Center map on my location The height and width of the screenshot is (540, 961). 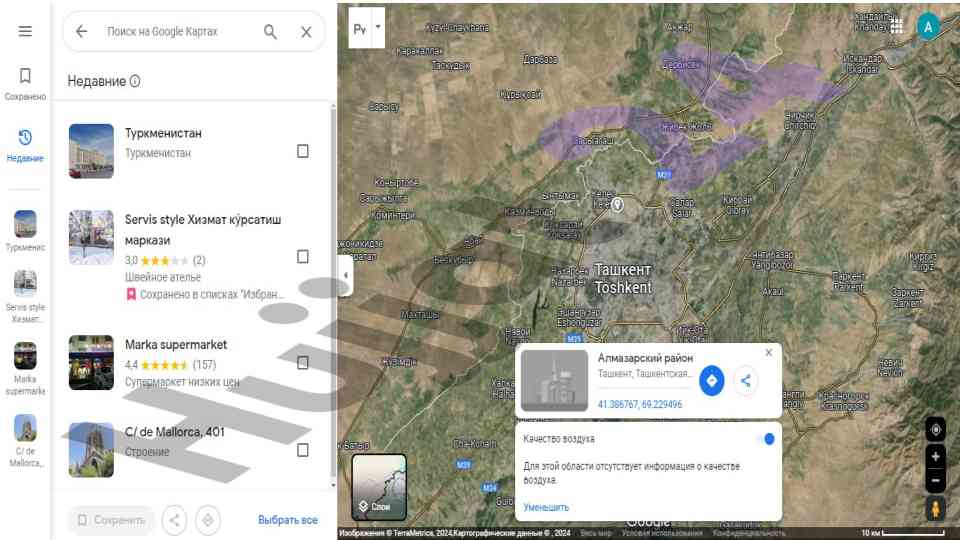(935, 429)
